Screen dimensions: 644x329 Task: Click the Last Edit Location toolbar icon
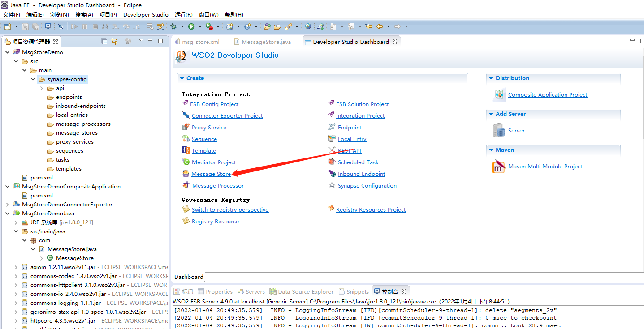(369, 26)
